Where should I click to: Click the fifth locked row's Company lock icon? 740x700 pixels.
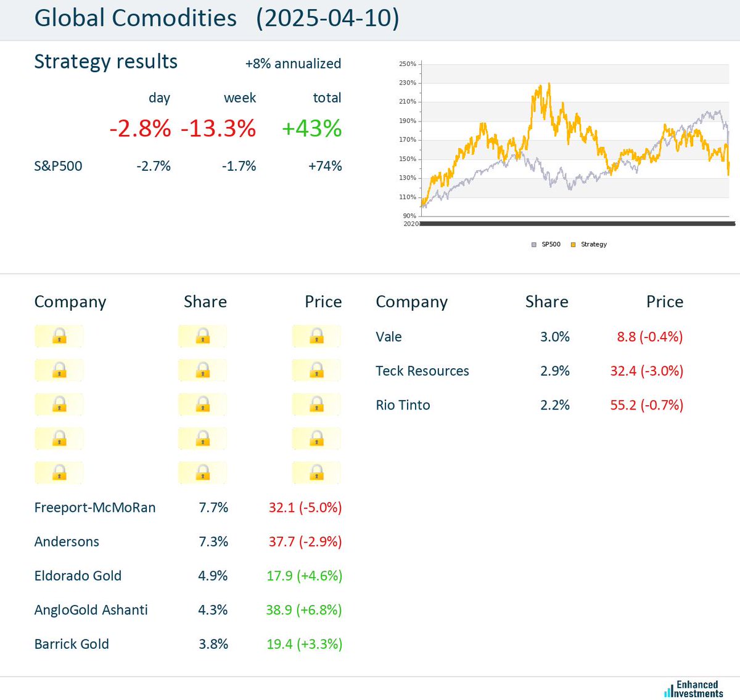point(59,473)
